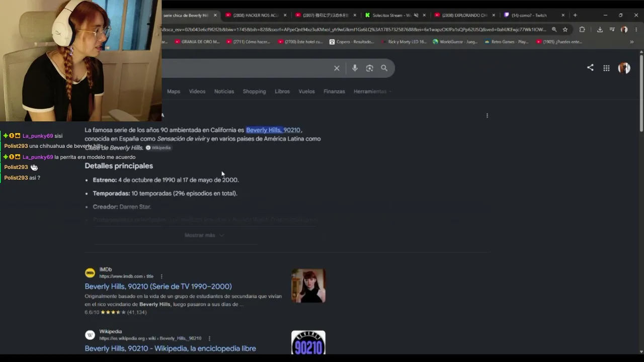Open 'Beverly Hills, 90210 - Wikipedia' result link
Viewport: 644px width, 362px height.
pos(170,348)
